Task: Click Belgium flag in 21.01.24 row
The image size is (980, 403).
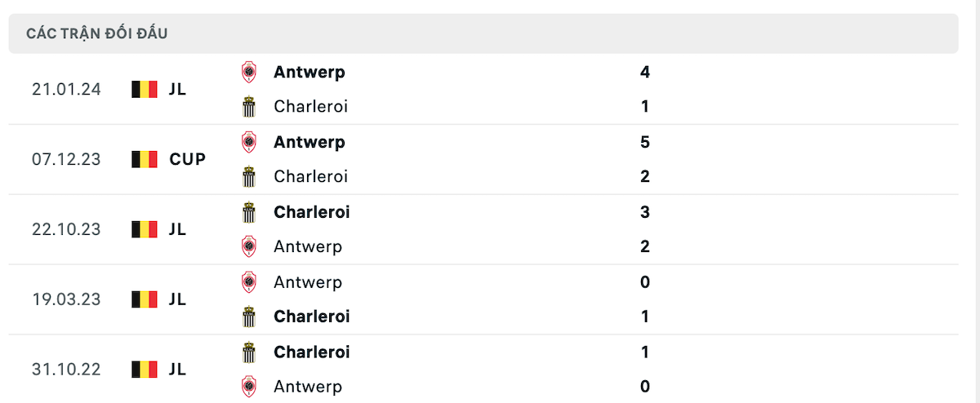Action: [x=144, y=89]
